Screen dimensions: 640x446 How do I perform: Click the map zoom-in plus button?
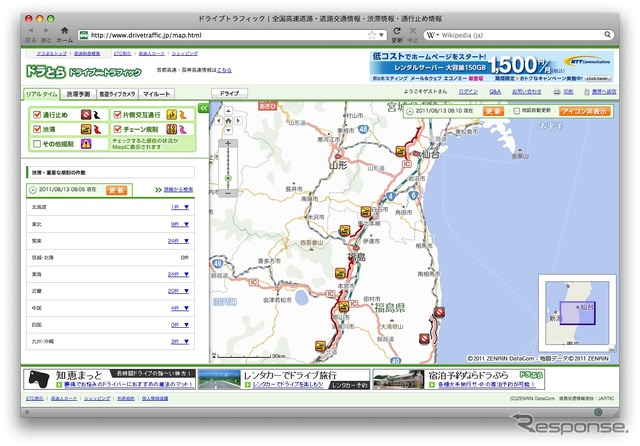(x=228, y=143)
